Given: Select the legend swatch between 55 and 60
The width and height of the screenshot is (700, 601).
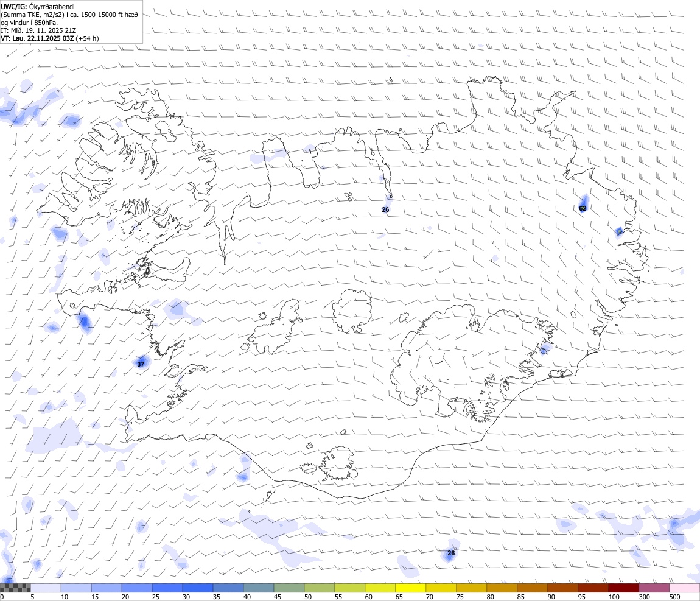Looking at the screenshot, I should [x=350, y=588].
